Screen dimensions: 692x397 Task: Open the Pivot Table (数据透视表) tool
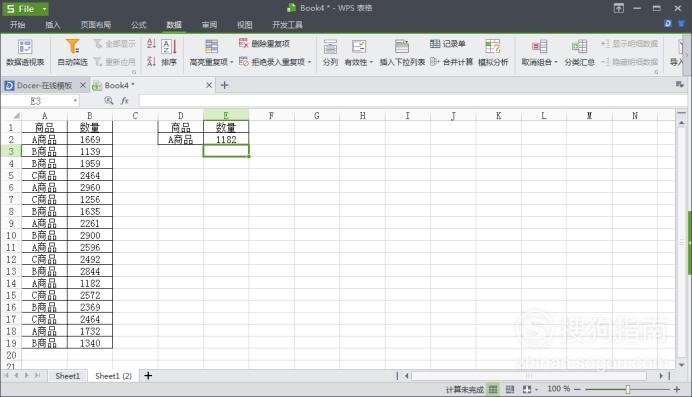click(x=25, y=53)
